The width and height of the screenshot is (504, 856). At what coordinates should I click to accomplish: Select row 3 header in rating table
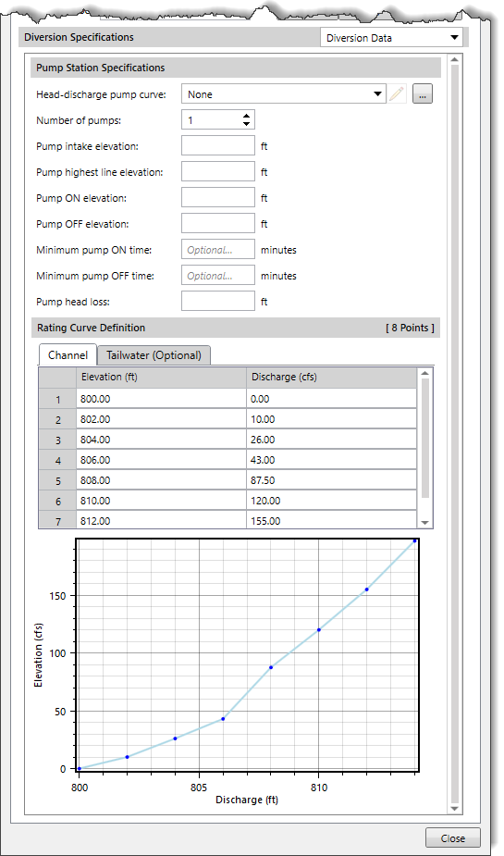coord(58,440)
